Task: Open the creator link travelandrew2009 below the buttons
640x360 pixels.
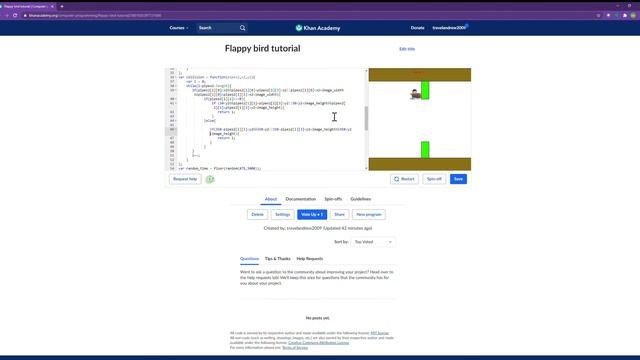Action: pos(304,229)
